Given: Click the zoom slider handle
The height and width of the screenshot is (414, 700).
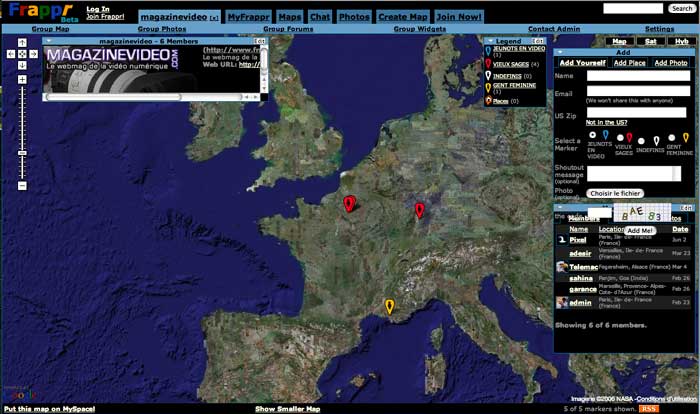Looking at the screenshot, I should click(22, 153).
